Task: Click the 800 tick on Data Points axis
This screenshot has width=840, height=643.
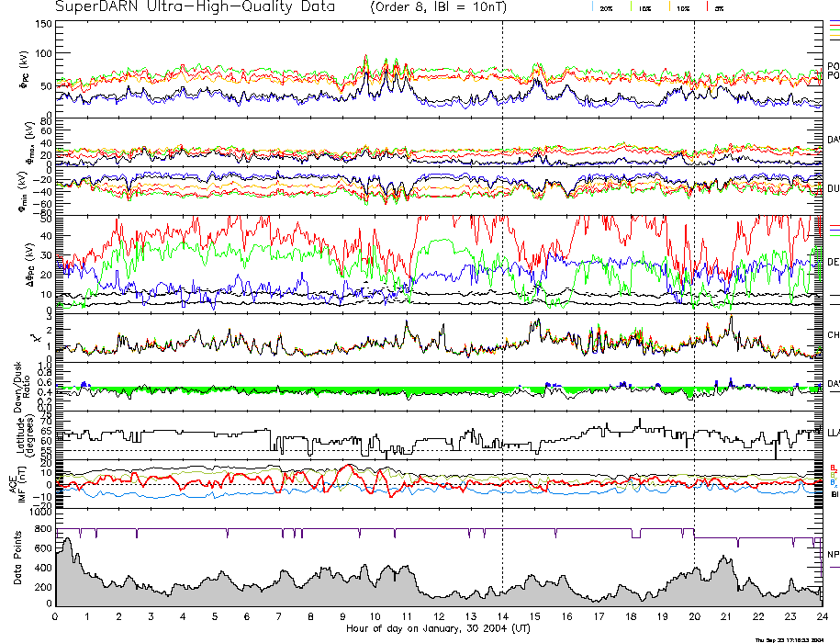Action: click(42, 547)
